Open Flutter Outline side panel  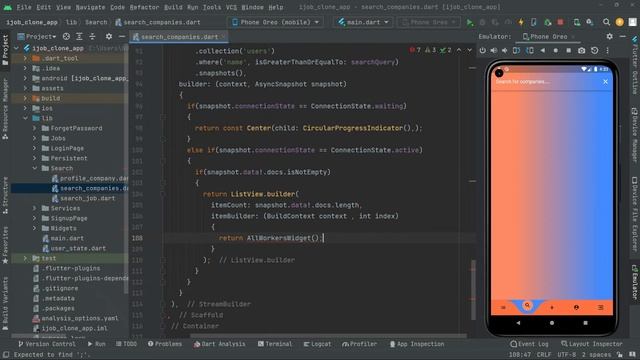coord(635,65)
